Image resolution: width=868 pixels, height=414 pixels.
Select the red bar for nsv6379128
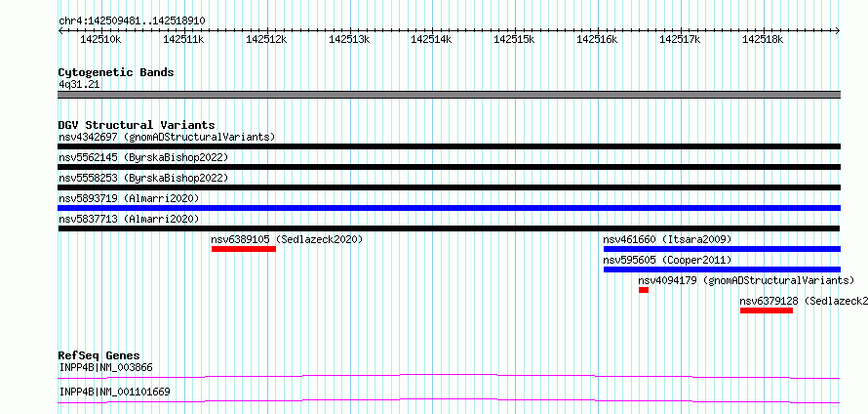[767, 310]
